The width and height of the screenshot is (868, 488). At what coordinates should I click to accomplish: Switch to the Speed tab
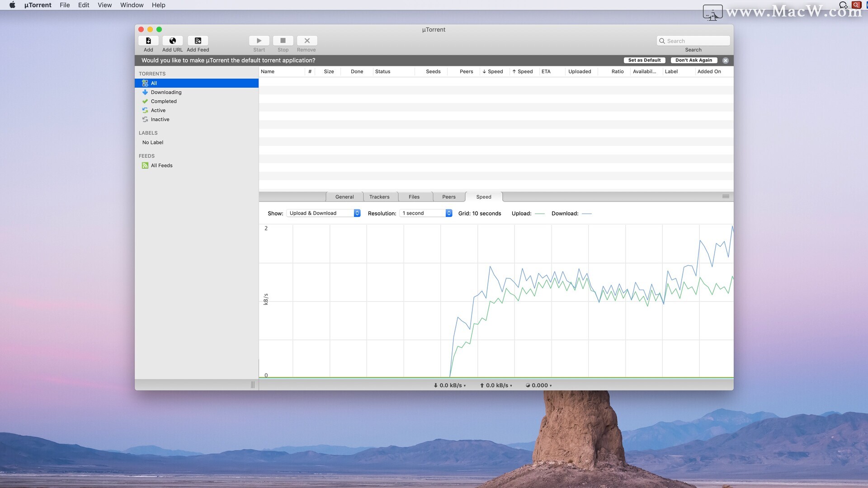point(484,197)
